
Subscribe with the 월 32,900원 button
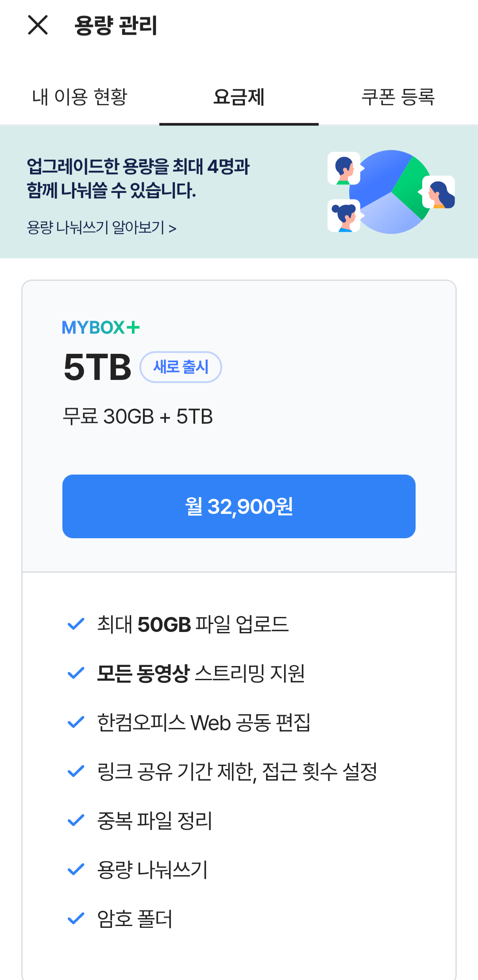click(x=239, y=506)
